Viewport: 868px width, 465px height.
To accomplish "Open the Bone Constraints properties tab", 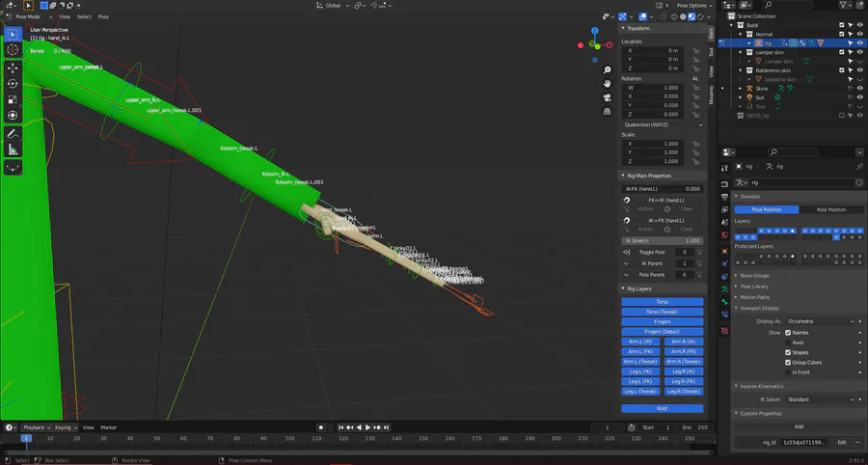I will 724,315.
